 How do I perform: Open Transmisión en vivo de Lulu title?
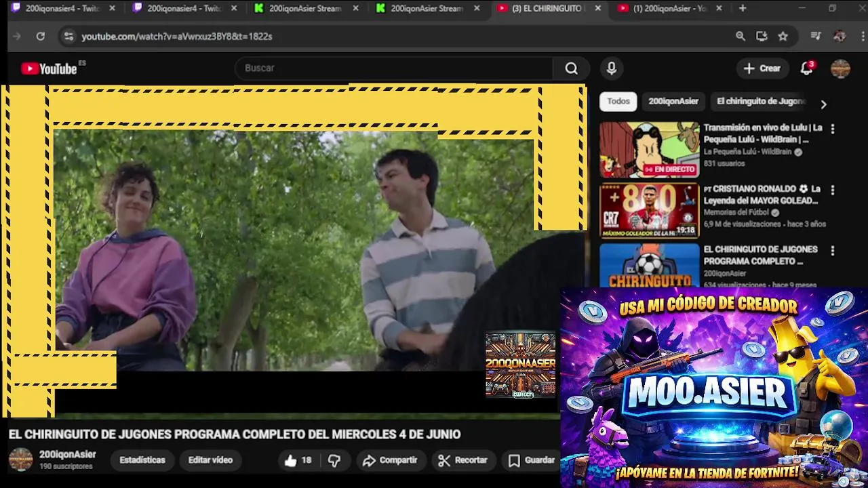763,134
